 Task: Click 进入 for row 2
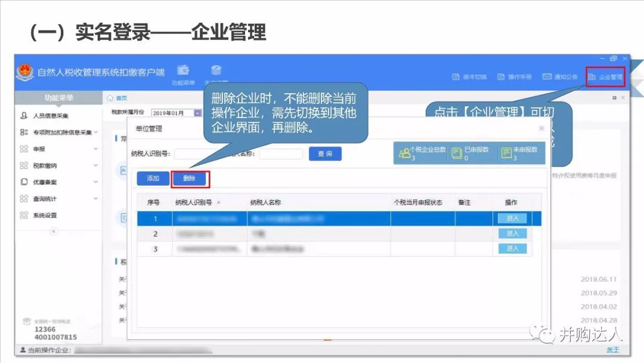tap(512, 233)
